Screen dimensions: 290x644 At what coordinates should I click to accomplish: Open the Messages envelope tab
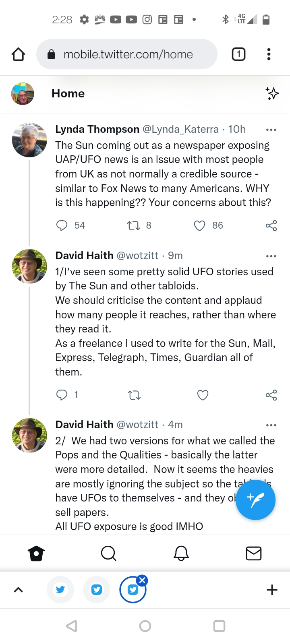click(x=254, y=553)
